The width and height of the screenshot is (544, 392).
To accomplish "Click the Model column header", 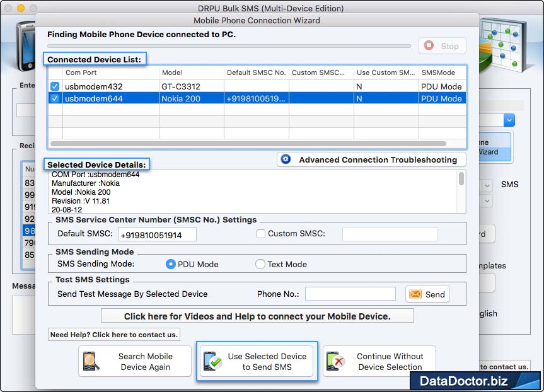I will [192, 72].
